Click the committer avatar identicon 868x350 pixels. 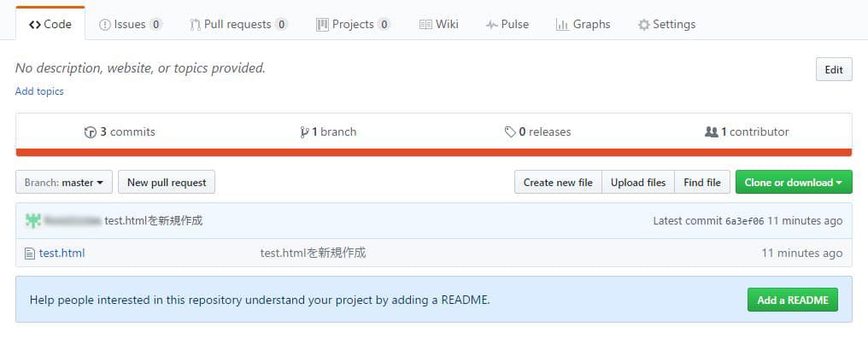(x=33, y=221)
